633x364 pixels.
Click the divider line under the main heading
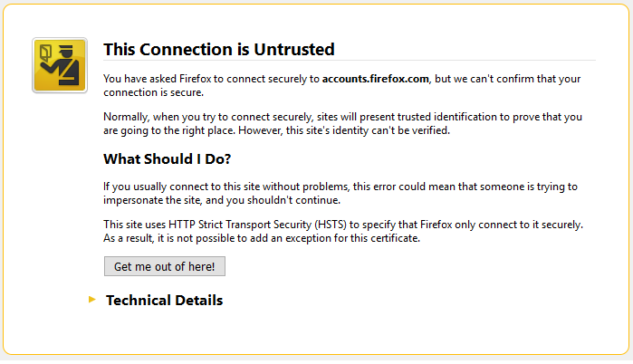pos(350,61)
